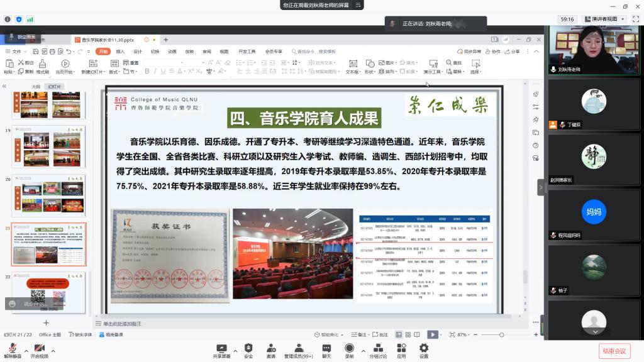644x362 pixels.
Task: Open meeting Settings (设置) gear
Action: [x=423, y=350]
